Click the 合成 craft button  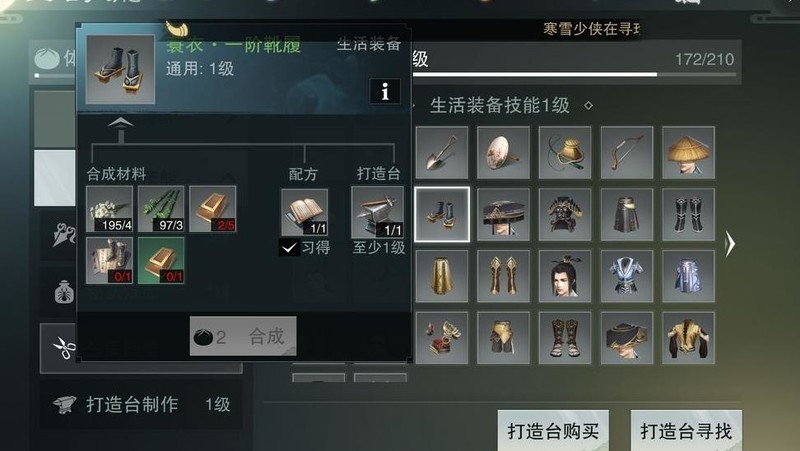click(243, 336)
